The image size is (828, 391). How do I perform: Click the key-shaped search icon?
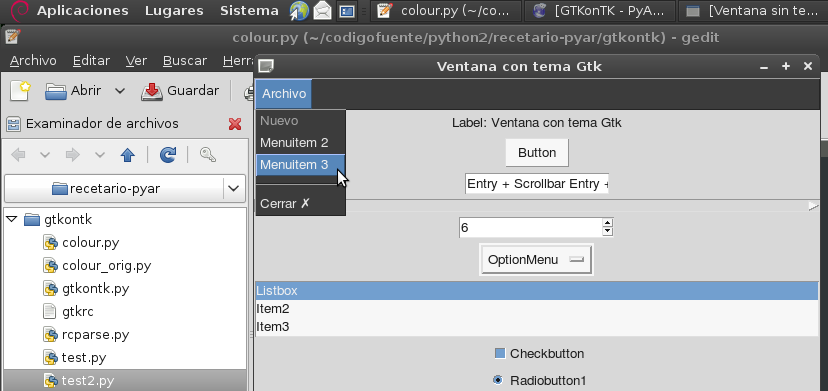208,155
